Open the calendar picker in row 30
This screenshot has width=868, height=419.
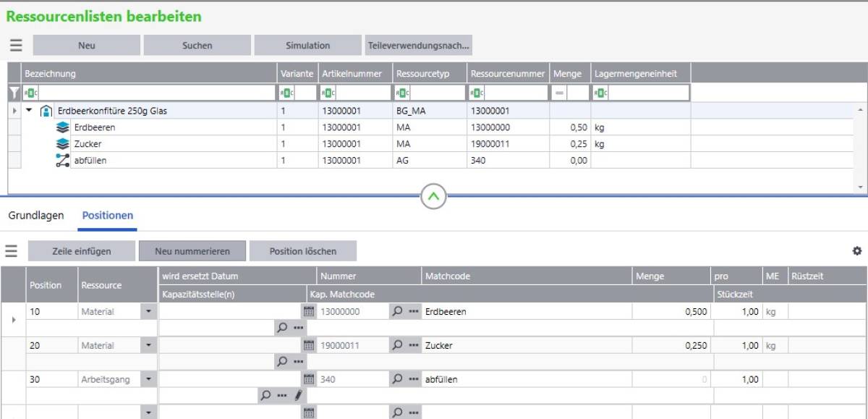pyautogui.click(x=309, y=378)
